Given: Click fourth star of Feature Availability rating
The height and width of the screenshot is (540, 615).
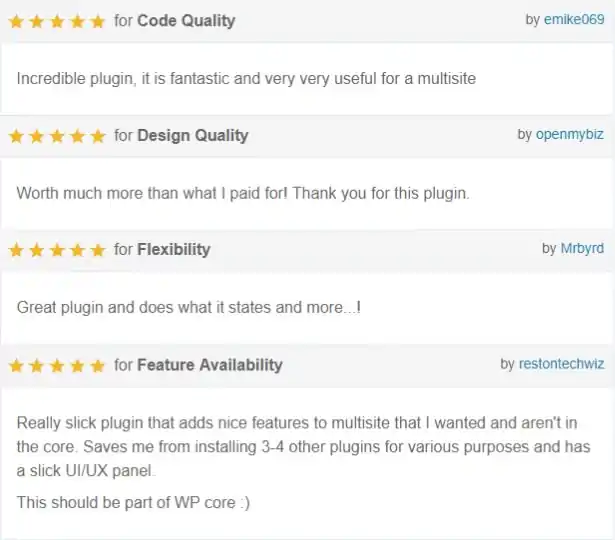Looking at the screenshot, I should (78, 366).
